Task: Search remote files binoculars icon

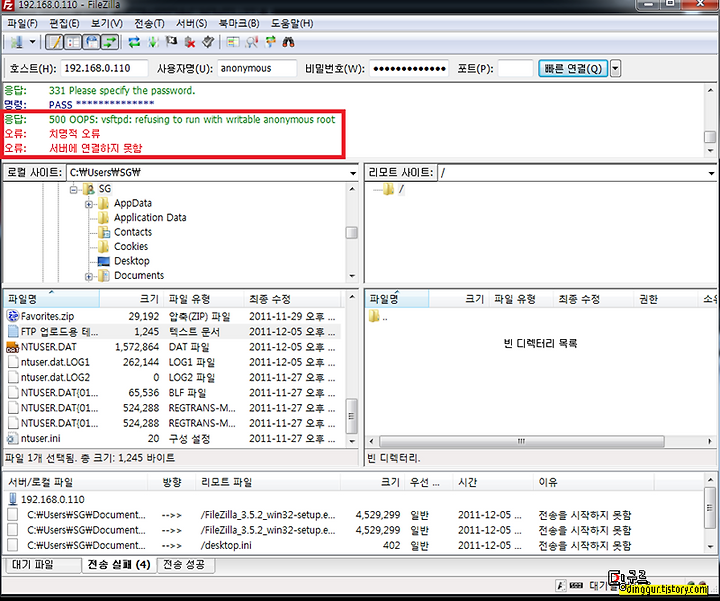Action: coord(288,43)
